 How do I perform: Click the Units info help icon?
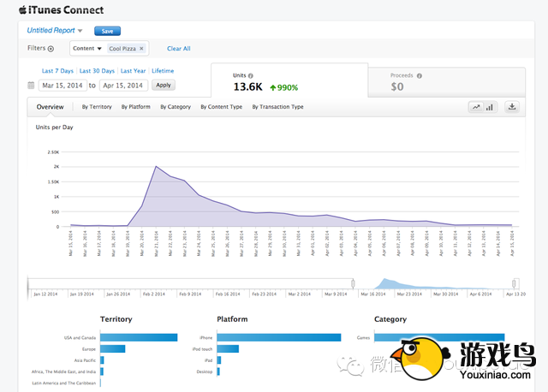click(x=251, y=75)
